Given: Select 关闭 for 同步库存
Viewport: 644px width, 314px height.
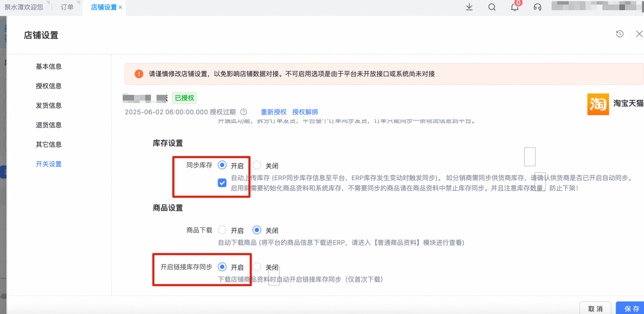Looking at the screenshot, I should (x=257, y=165).
